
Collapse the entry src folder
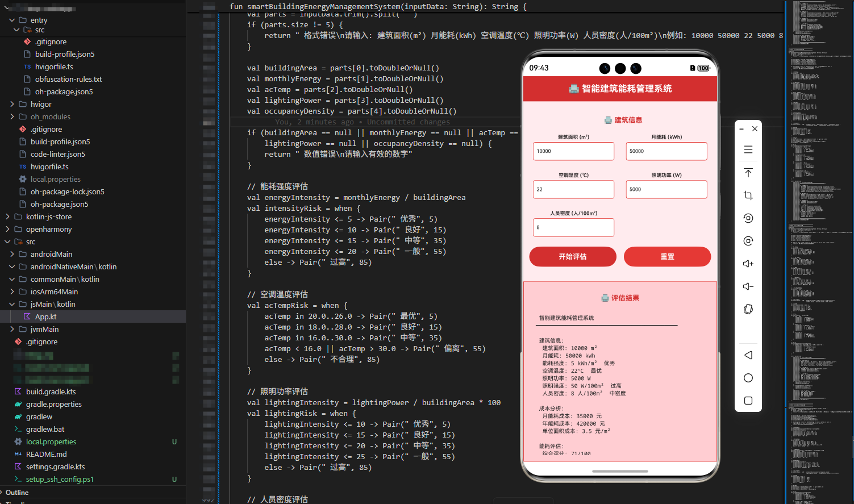click(x=16, y=30)
